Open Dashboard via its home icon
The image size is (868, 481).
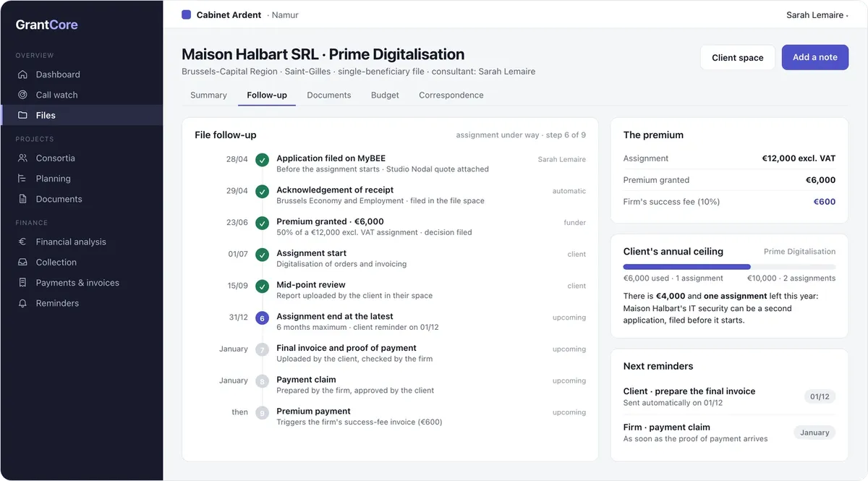(22, 75)
